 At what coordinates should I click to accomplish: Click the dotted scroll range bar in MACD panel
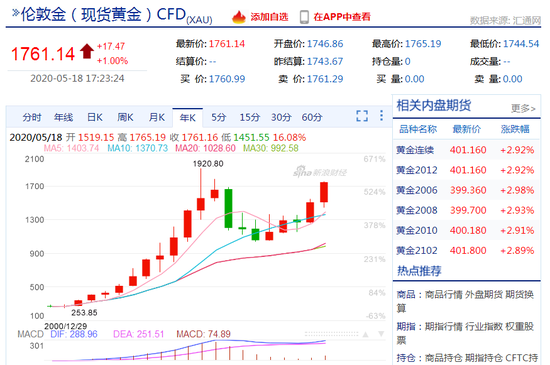pyautogui.click(x=331, y=334)
